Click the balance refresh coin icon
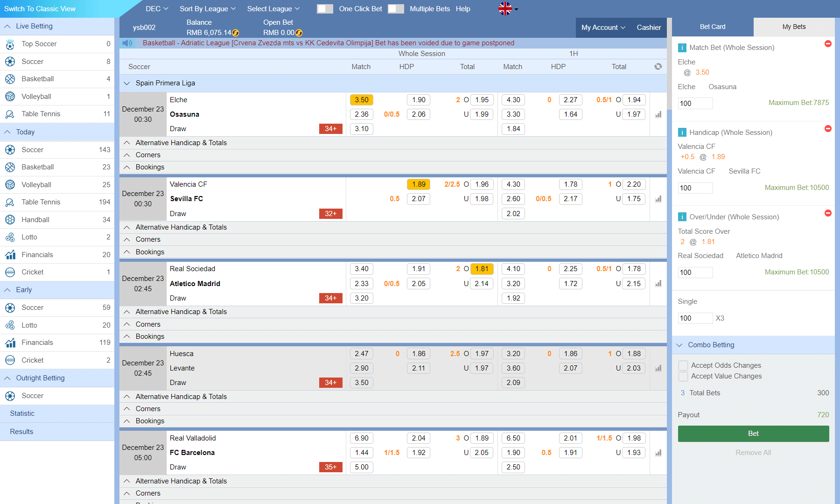Screen dimensions: 840x504 (236, 33)
